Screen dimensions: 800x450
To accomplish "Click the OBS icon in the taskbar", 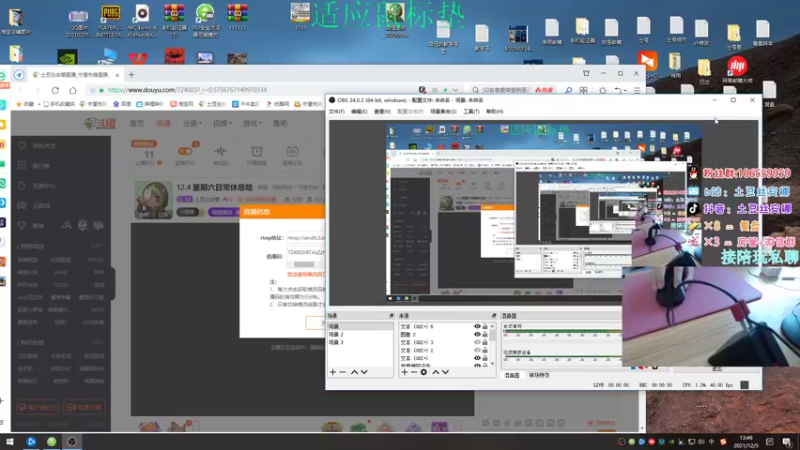I will pyautogui.click(x=72, y=441).
